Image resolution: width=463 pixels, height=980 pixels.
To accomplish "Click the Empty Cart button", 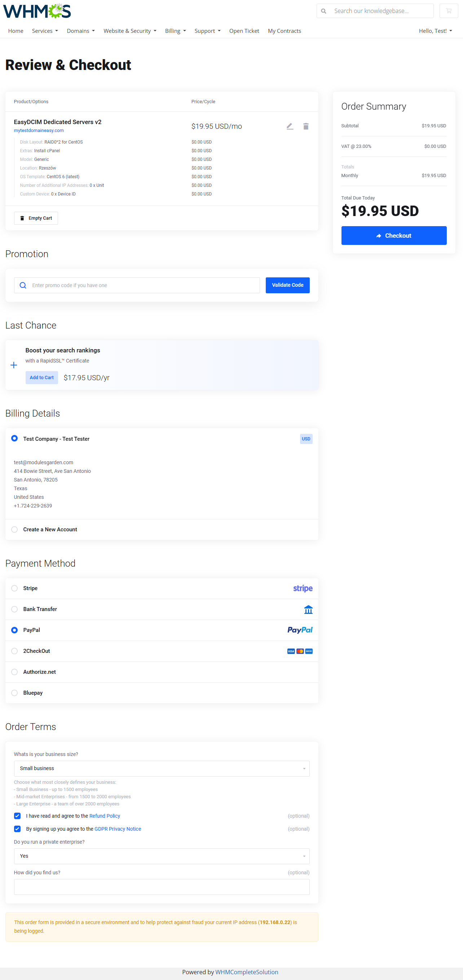I will [x=36, y=218].
